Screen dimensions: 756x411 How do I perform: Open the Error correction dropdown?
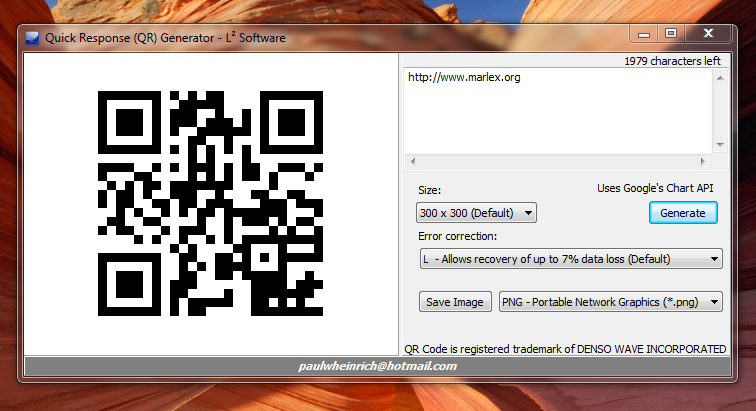point(571,259)
